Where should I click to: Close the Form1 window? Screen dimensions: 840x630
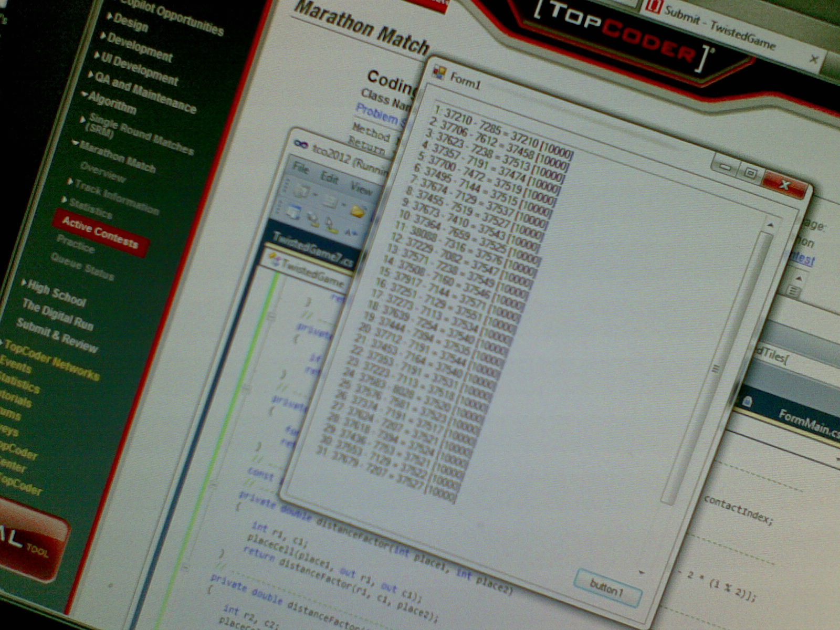pos(784,184)
